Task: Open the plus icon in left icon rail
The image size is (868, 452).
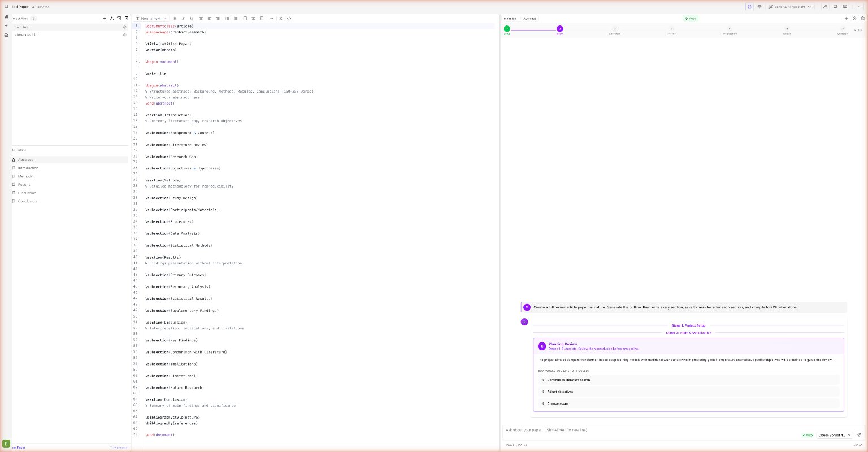Action: point(6,25)
